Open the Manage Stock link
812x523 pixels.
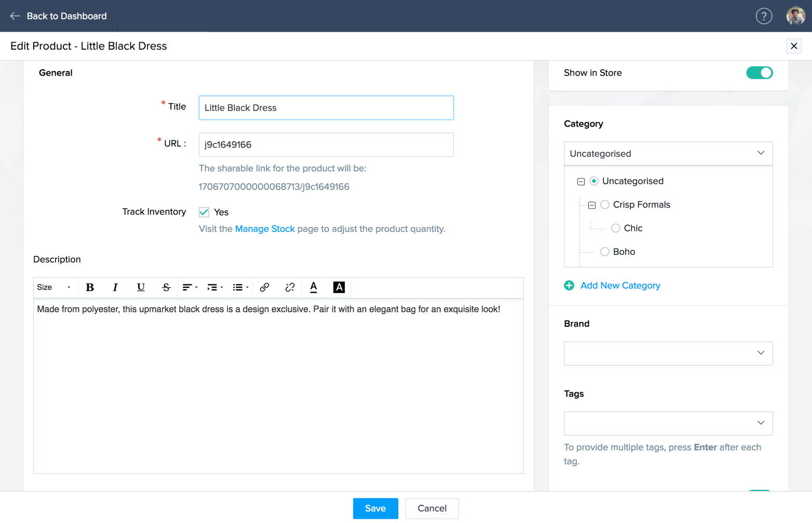[265, 229]
